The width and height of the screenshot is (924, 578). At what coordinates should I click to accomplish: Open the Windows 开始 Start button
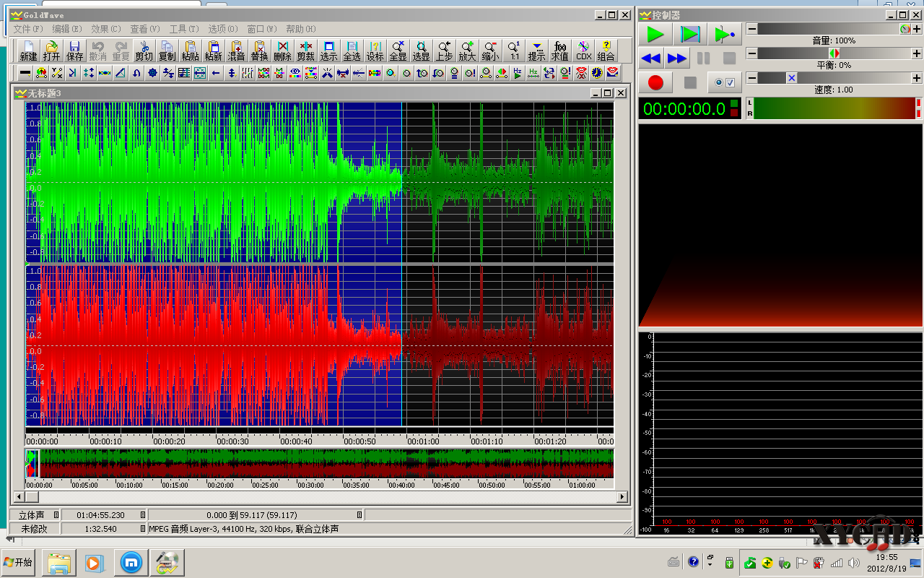[19, 562]
